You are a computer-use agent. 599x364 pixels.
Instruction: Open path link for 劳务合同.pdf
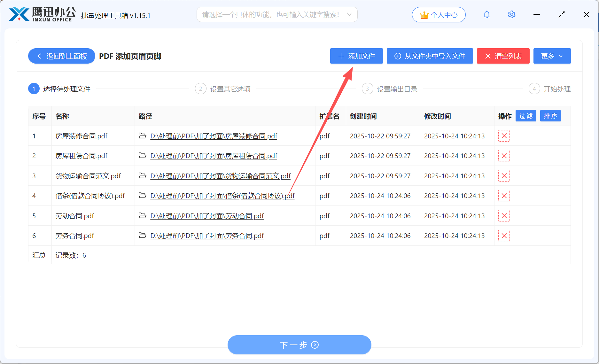207,236
